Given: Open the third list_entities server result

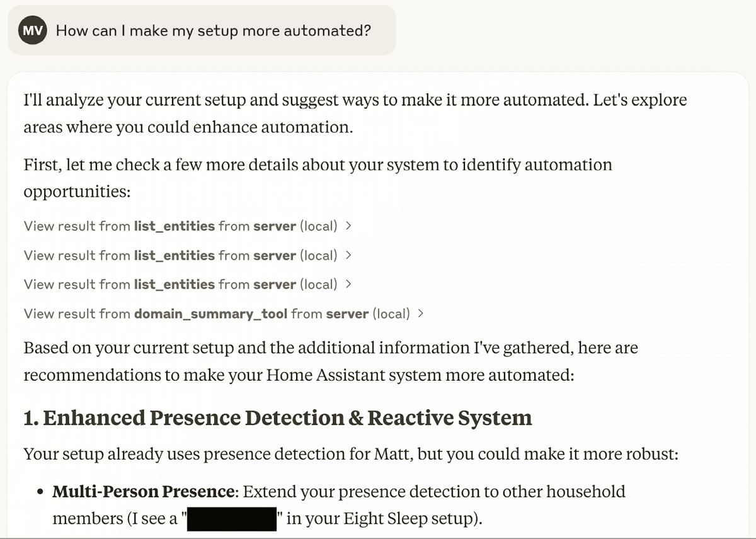Looking at the screenshot, I should (x=187, y=284).
